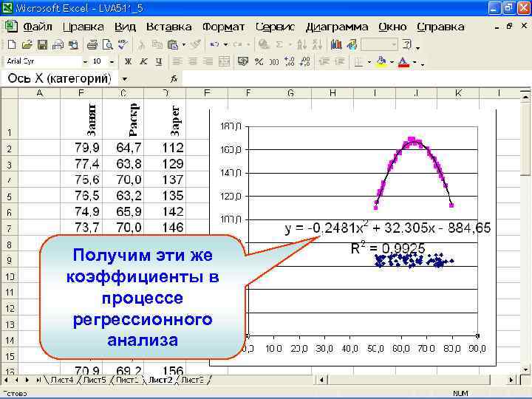The width and height of the screenshot is (532, 399).
Task: Open the Сервис menu
Action: click(x=275, y=27)
